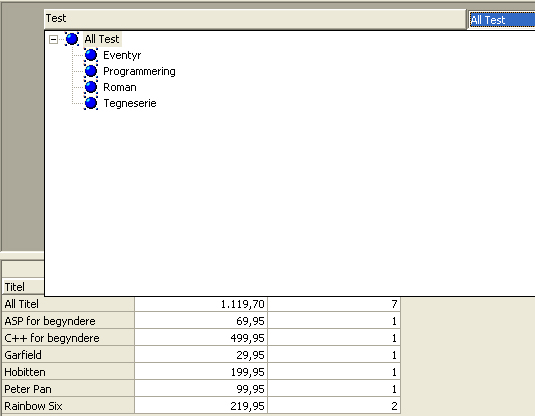Viewport: 535px width, 416px height.
Task: Open the All Test dropdown selector
Action: click(502, 20)
